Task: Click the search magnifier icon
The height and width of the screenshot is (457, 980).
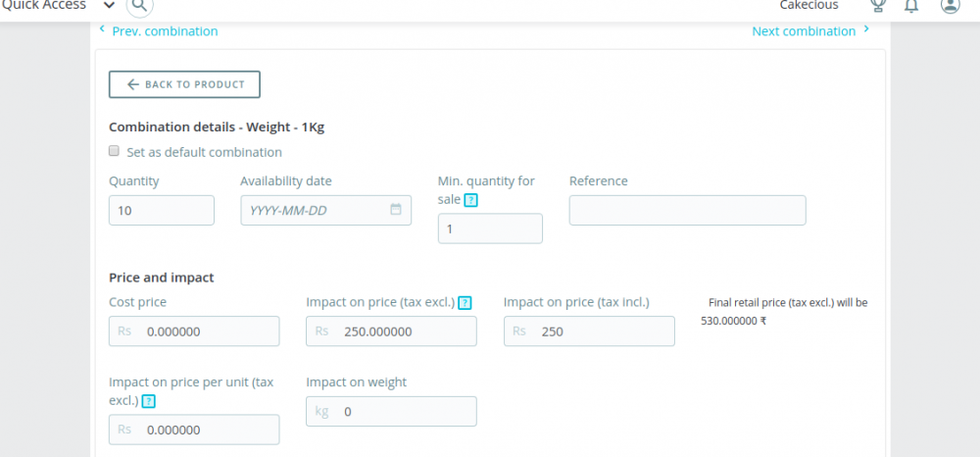Action: pyautogui.click(x=140, y=6)
